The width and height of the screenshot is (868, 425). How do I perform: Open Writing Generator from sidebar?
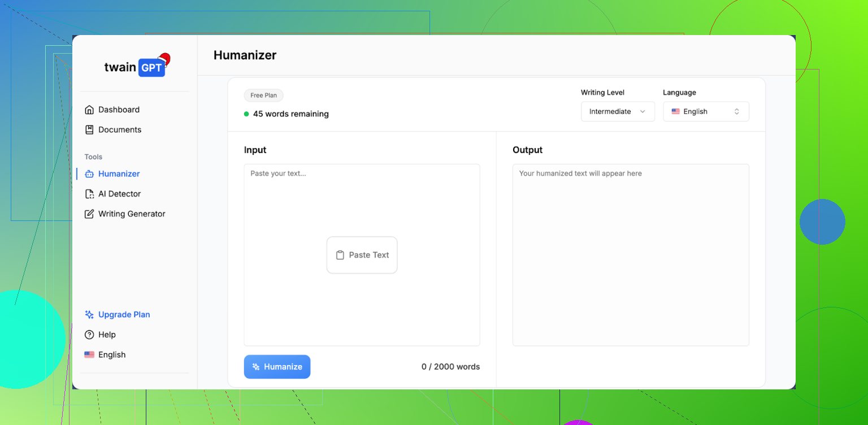[x=132, y=214]
